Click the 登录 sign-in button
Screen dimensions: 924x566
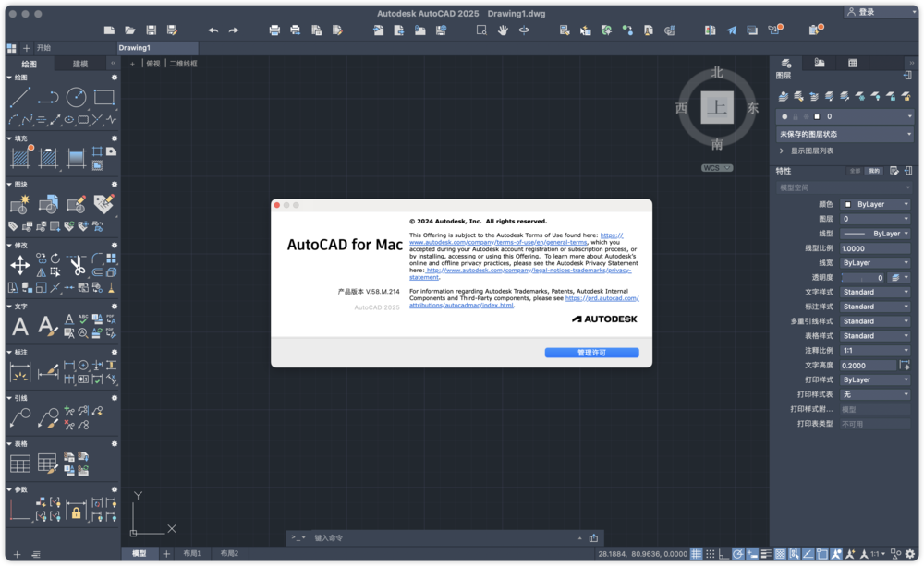[x=867, y=12]
